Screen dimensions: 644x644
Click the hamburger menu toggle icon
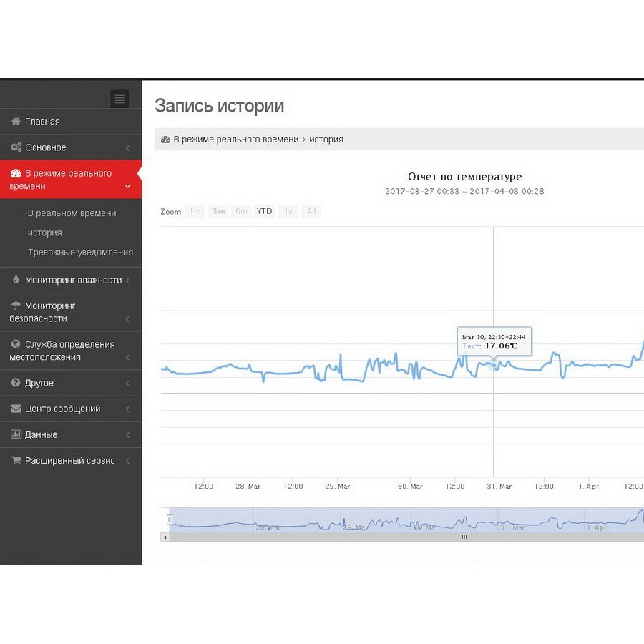(x=119, y=99)
